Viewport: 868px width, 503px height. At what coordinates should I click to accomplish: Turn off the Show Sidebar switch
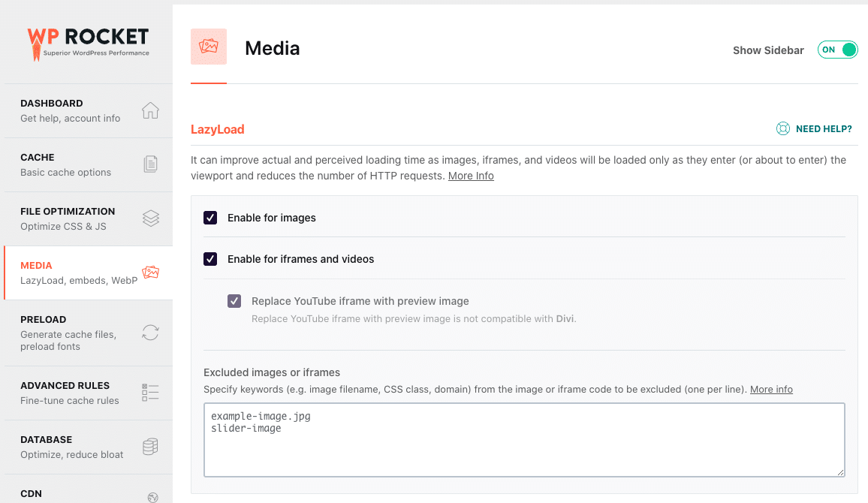coord(837,50)
